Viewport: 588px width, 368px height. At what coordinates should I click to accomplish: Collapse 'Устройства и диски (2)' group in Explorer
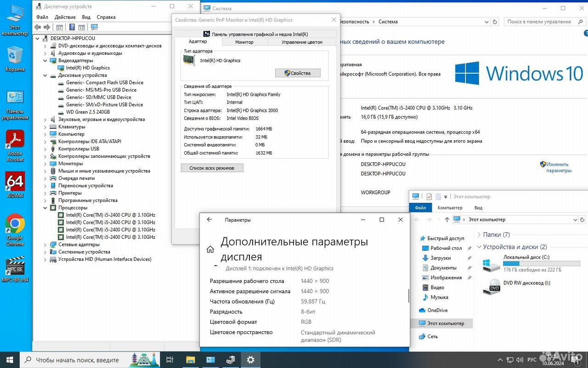[x=479, y=247]
